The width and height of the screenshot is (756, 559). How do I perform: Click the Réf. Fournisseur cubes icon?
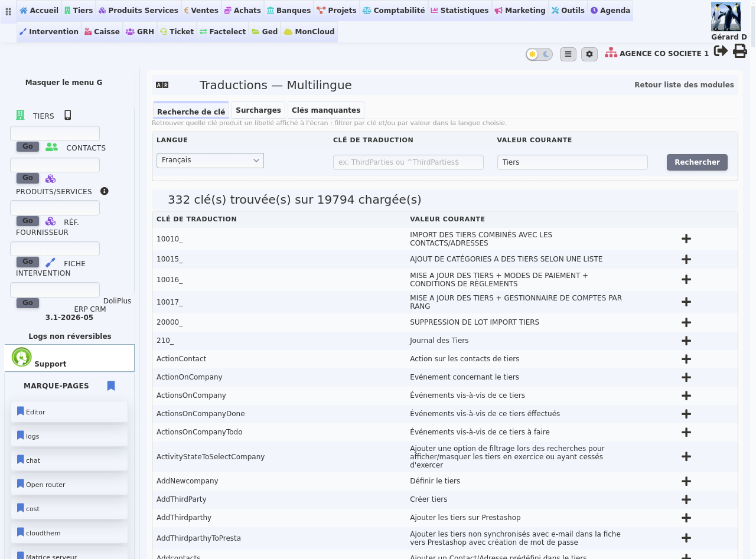(51, 221)
